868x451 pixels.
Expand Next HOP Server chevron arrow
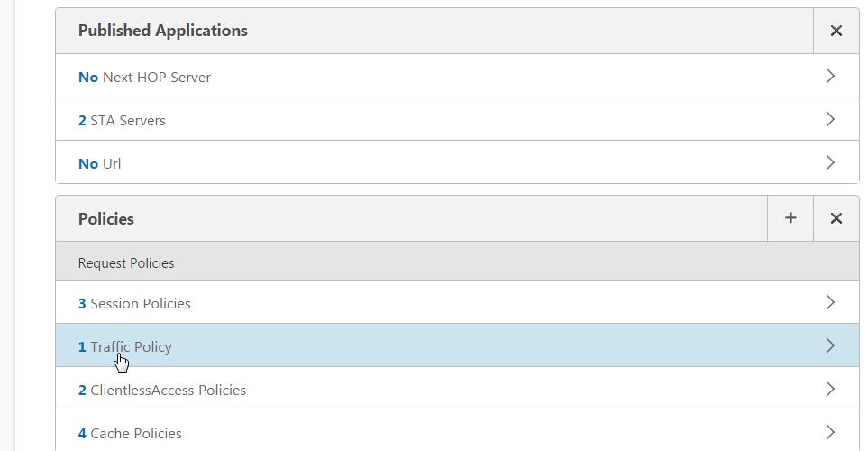click(830, 76)
